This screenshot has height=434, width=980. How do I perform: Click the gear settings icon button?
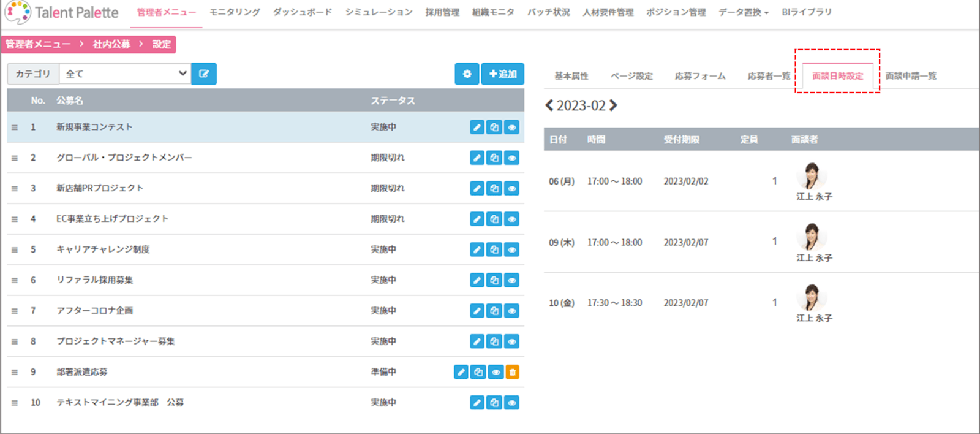[467, 74]
